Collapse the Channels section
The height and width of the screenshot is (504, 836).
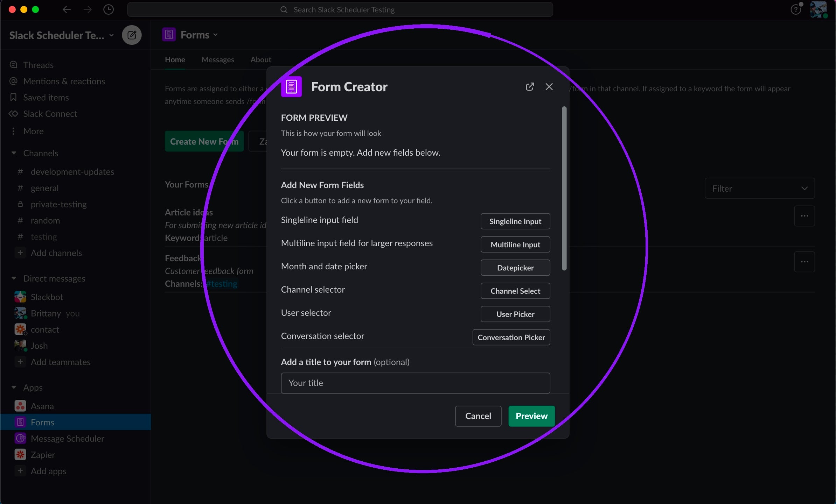click(14, 153)
